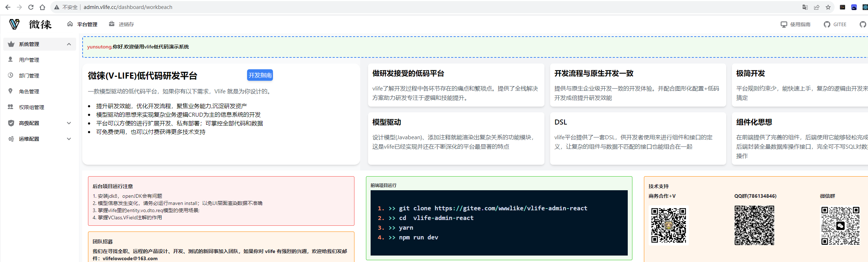The width and height of the screenshot is (868, 262).
Task: Click the 技术支持 heading
Action: (x=659, y=186)
